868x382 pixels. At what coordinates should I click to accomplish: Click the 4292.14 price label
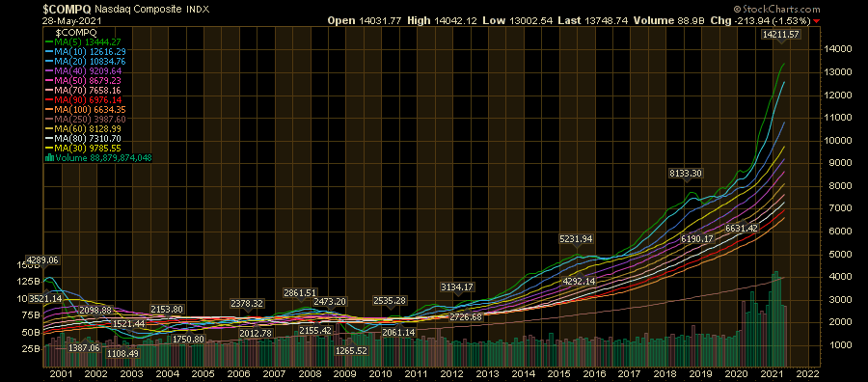(579, 282)
